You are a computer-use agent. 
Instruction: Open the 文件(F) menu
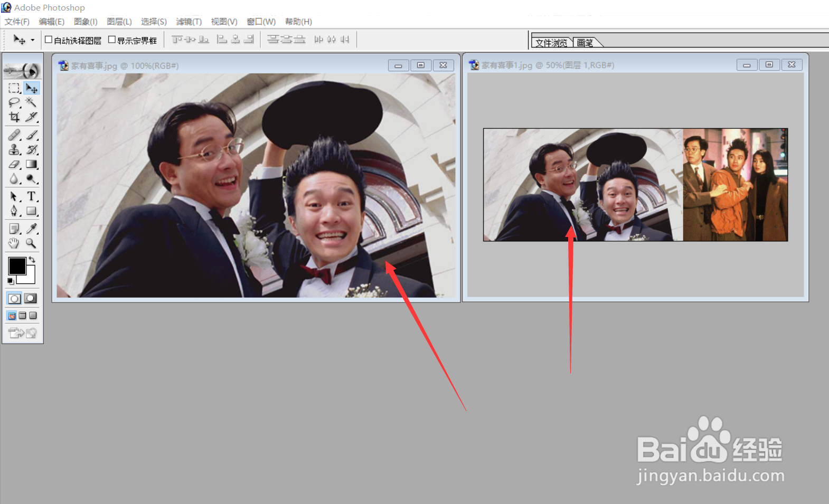[17, 22]
